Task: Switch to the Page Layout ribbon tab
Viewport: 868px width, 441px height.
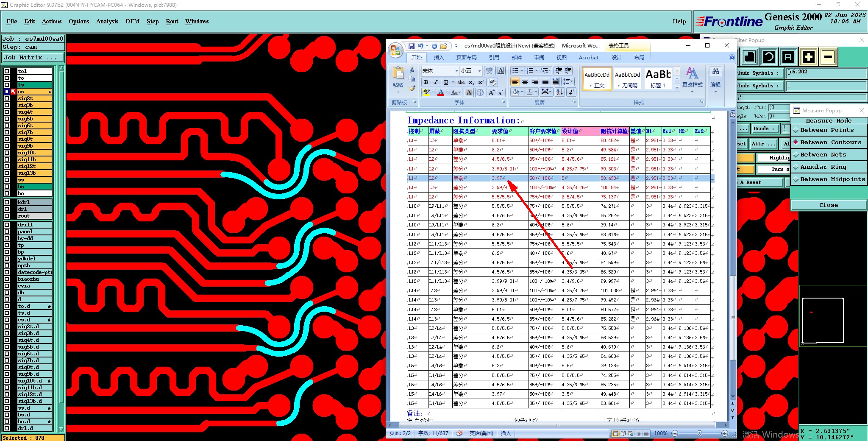Action: click(x=466, y=58)
